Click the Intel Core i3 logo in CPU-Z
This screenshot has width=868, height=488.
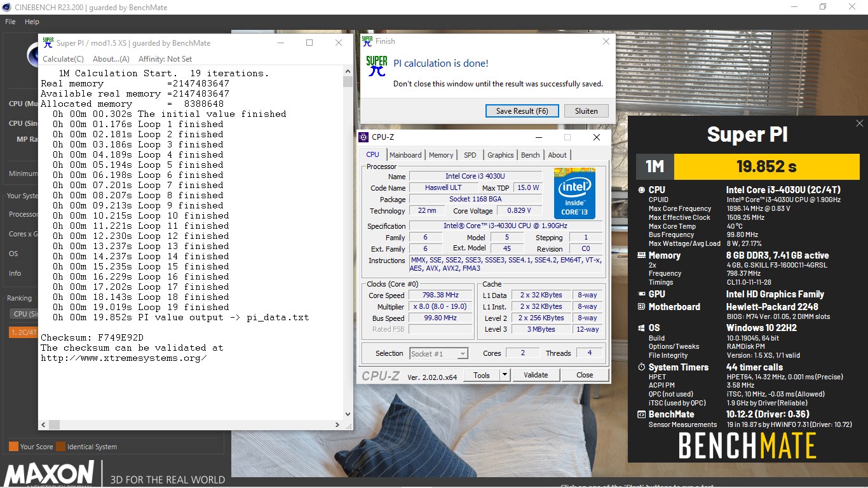point(574,193)
